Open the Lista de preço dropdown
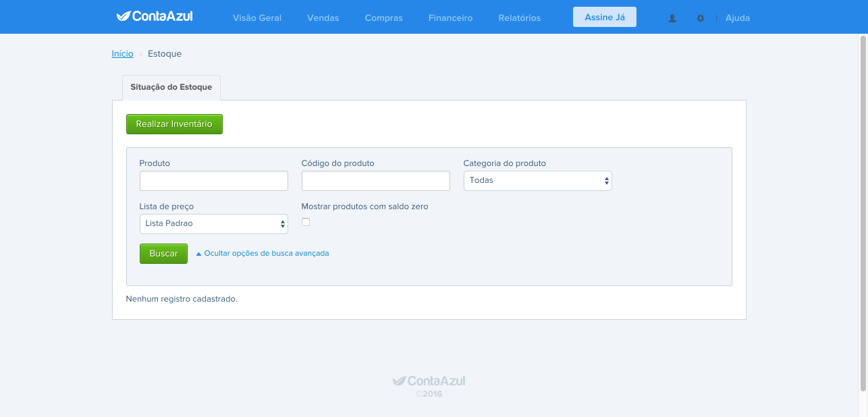Screen dimensions: 868x417 (214, 224)
